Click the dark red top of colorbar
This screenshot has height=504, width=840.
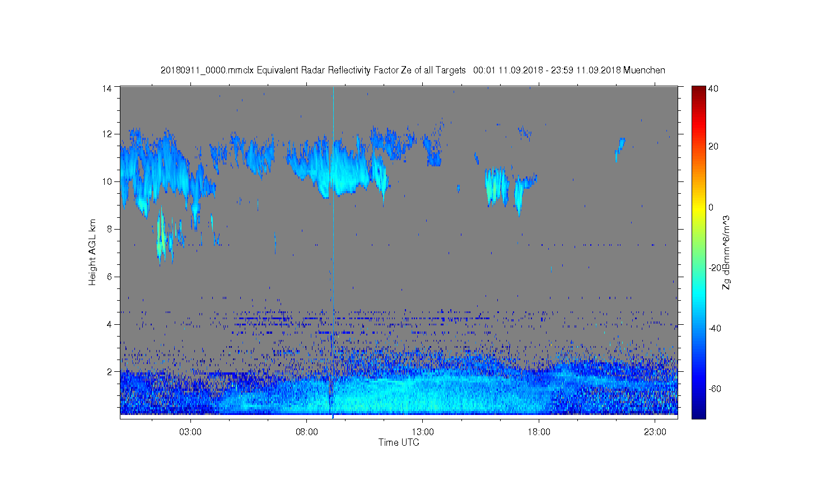698,90
